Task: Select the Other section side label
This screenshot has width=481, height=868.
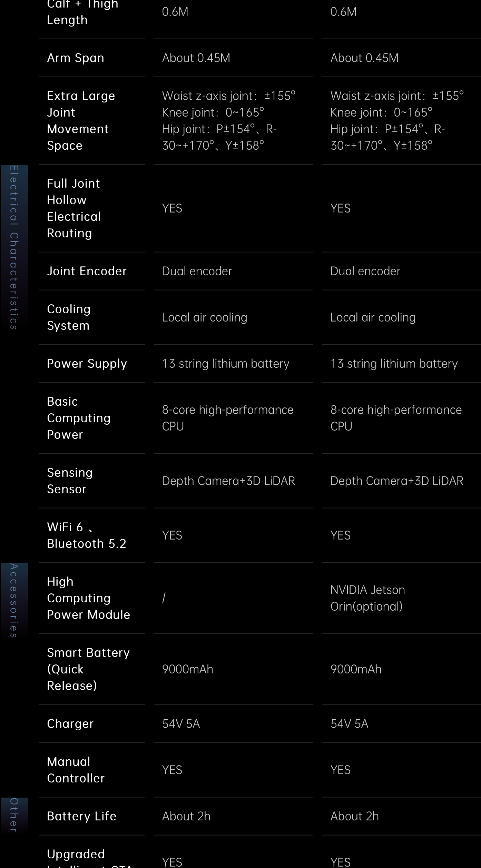Action: click(x=14, y=815)
